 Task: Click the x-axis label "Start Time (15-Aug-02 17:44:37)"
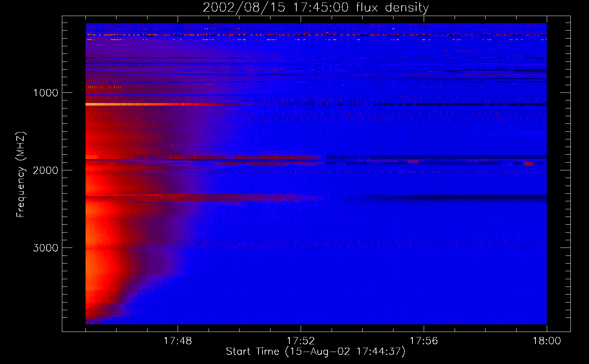point(316,352)
